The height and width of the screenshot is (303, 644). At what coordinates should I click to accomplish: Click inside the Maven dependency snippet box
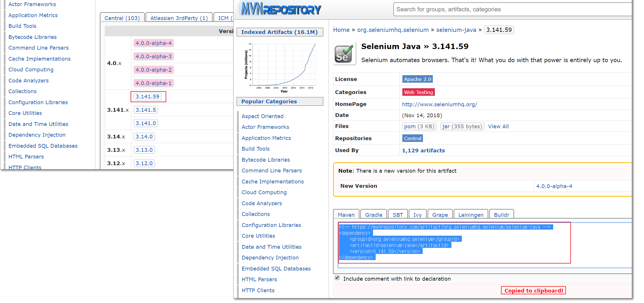pyautogui.click(x=485, y=245)
